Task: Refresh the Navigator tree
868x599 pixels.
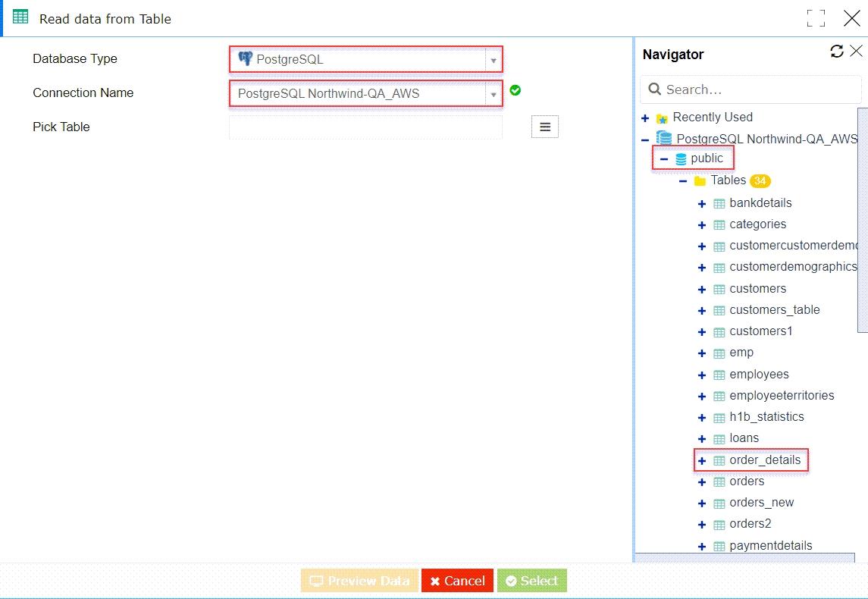Action: tap(837, 51)
